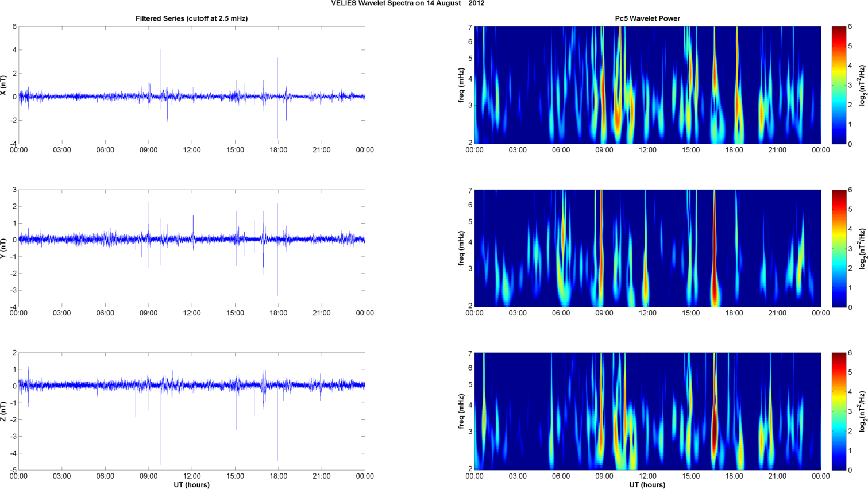Screen dimensions: 868x489
Task: Click the 12:00 tick under the Z (nT) plot
Action: click(192, 476)
